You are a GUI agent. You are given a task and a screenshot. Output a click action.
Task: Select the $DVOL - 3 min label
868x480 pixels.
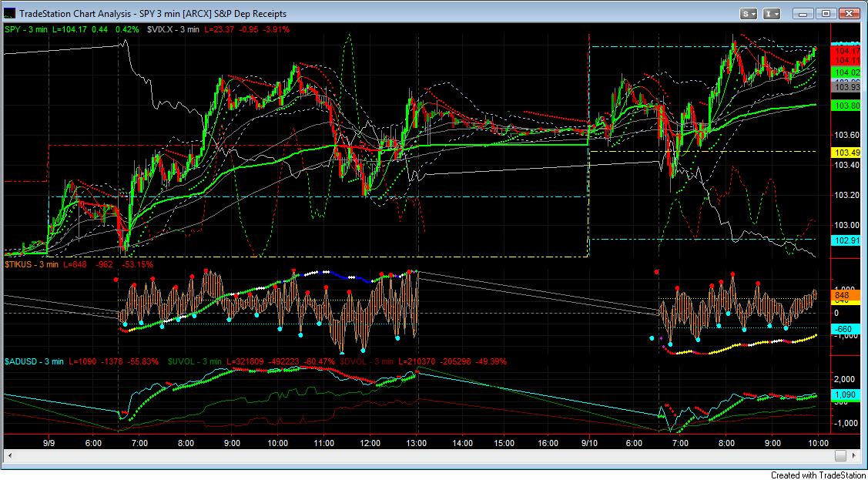click(366, 361)
